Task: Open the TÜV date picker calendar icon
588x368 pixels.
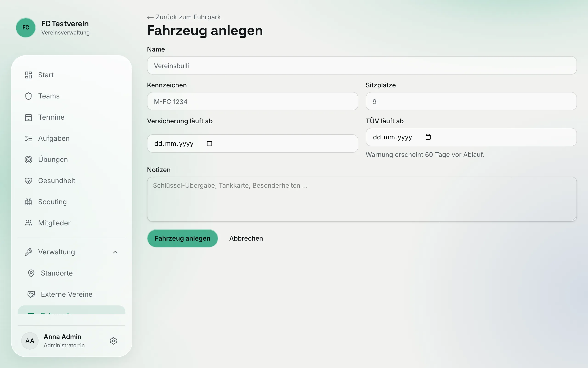Action: point(428,137)
